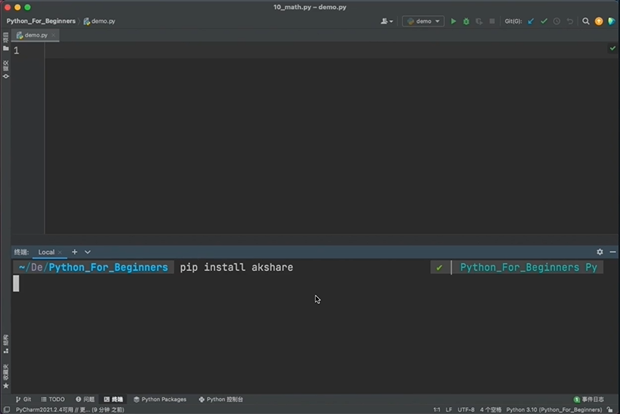Change the 4 spaces indent setting
Screen dimensions: 620x414
490,410
